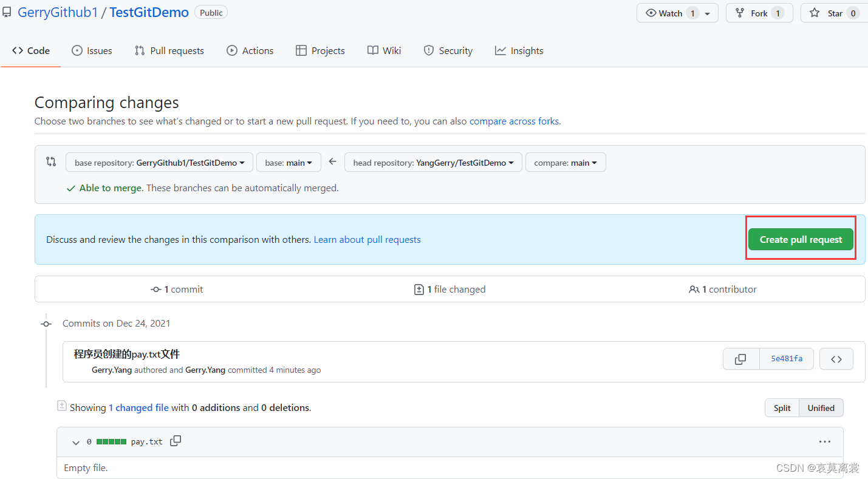The width and height of the screenshot is (868, 479).
Task: Select the Split diff view
Action: pos(782,408)
